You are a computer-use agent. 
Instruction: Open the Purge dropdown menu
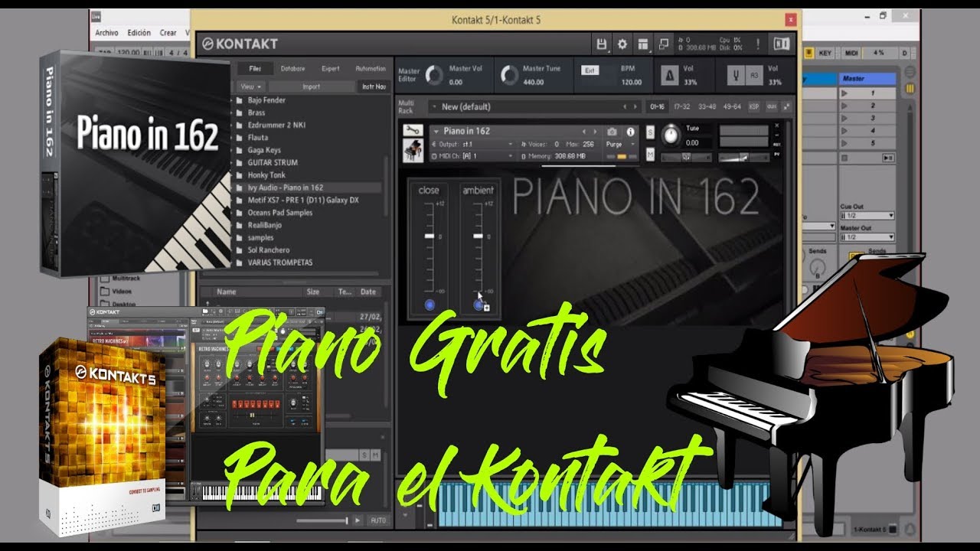620,144
